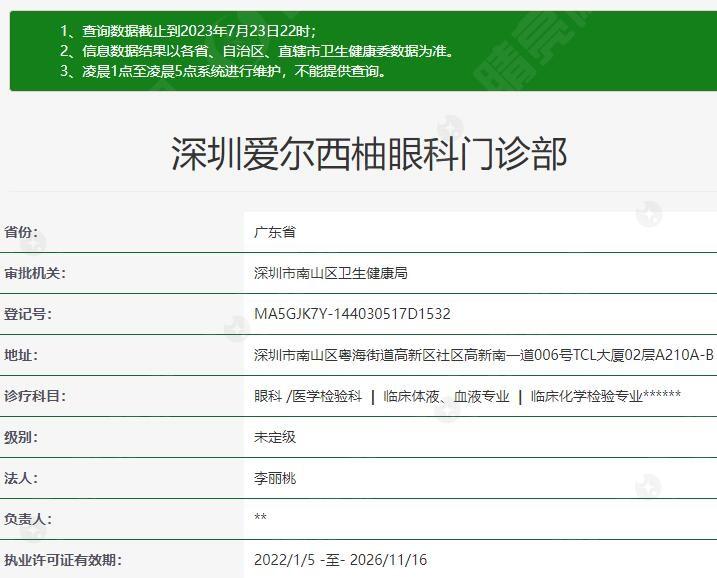
Task: Click the value 深圳市南山区卫生健康局
Action: [x=331, y=273]
